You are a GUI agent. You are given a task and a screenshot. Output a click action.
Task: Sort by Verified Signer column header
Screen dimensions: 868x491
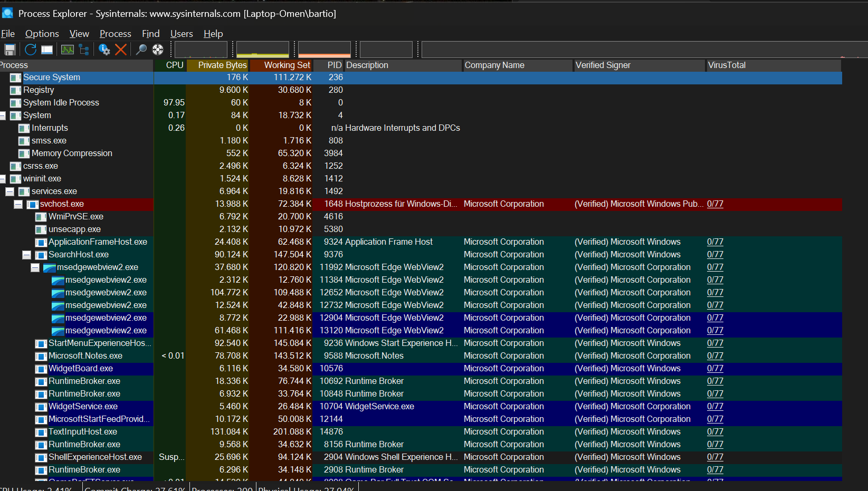point(640,65)
